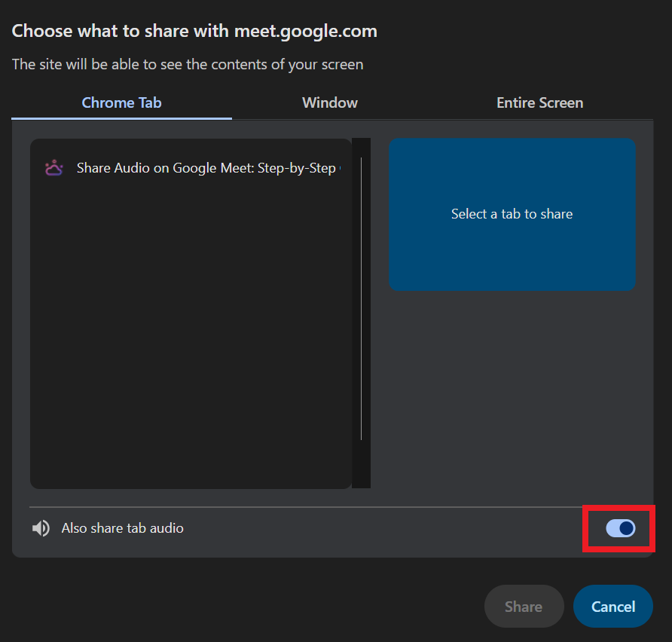The height and width of the screenshot is (642, 672).
Task: Click the tab list panel background
Action: 190,339
